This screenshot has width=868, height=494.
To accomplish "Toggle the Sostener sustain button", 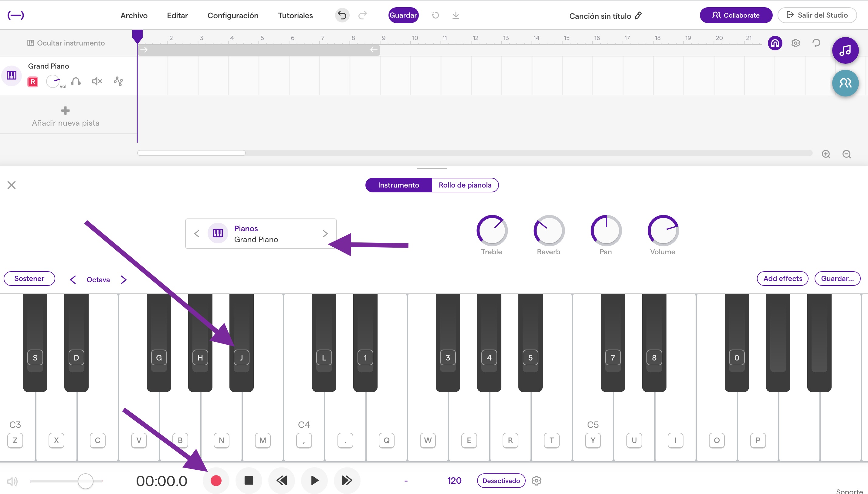I will pos(29,279).
